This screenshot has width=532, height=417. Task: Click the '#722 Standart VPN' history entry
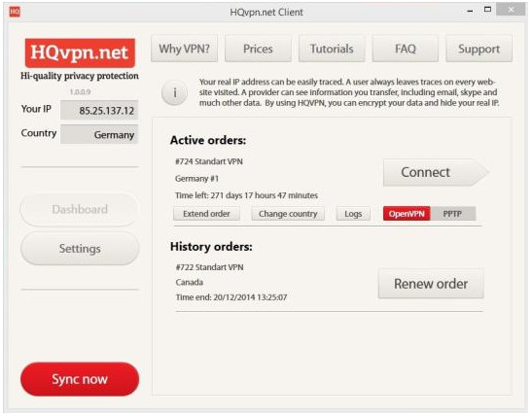209,267
